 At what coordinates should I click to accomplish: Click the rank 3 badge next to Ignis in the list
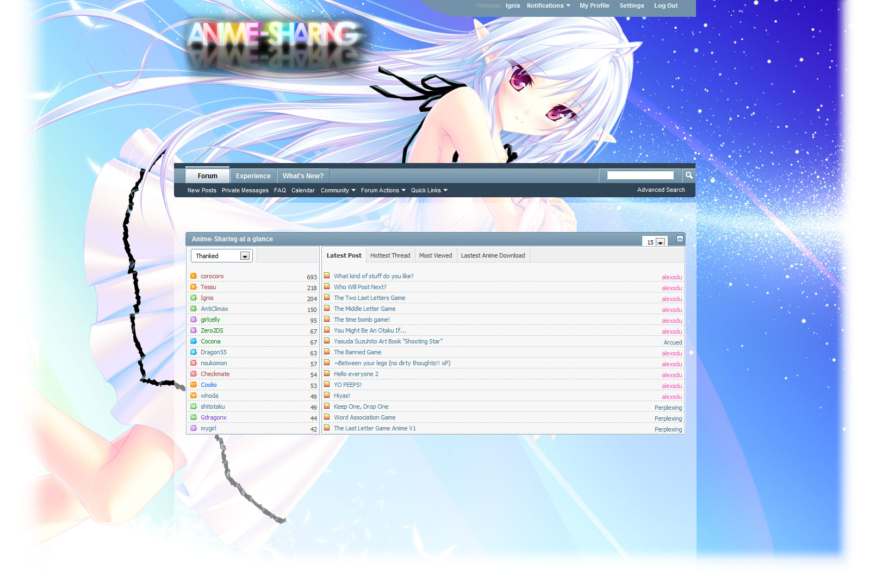coord(193,298)
